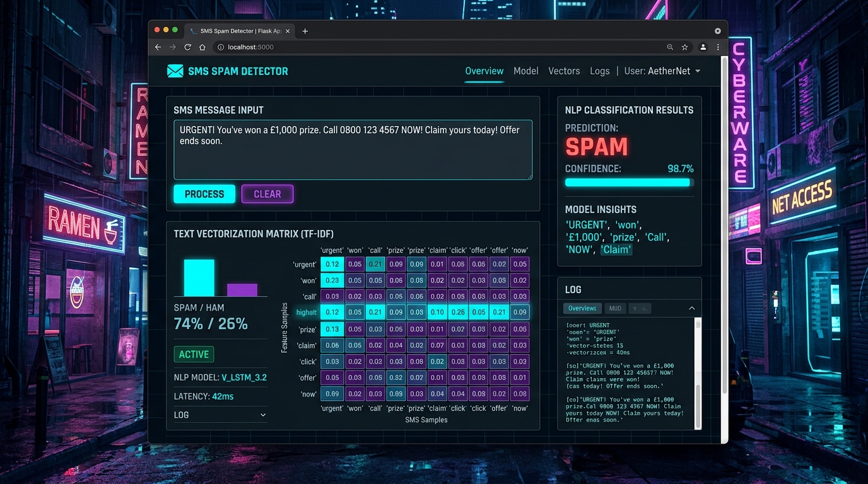Open the browser profile avatar icon

[703, 47]
